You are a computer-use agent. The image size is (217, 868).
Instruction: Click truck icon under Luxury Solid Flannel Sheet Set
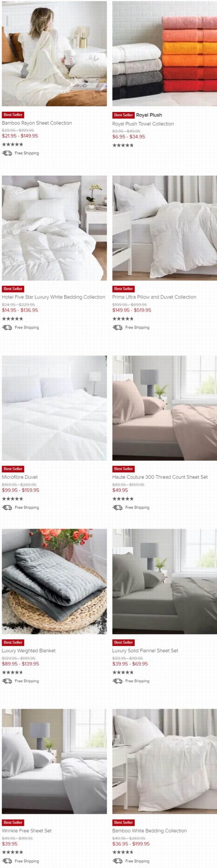(x=117, y=681)
